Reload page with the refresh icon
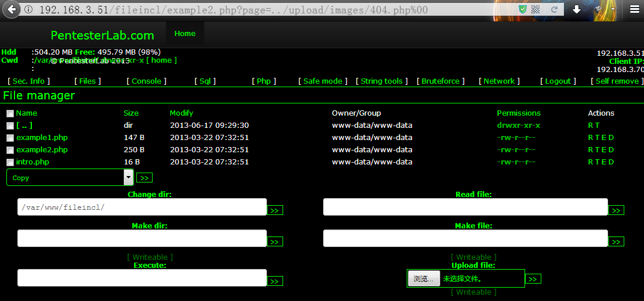Viewport: 644px width, 301px height. click(554, 9)
